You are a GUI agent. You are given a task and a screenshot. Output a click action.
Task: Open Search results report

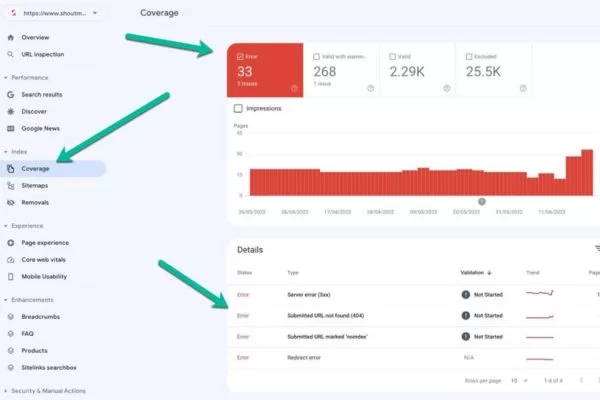pos(42,95)
